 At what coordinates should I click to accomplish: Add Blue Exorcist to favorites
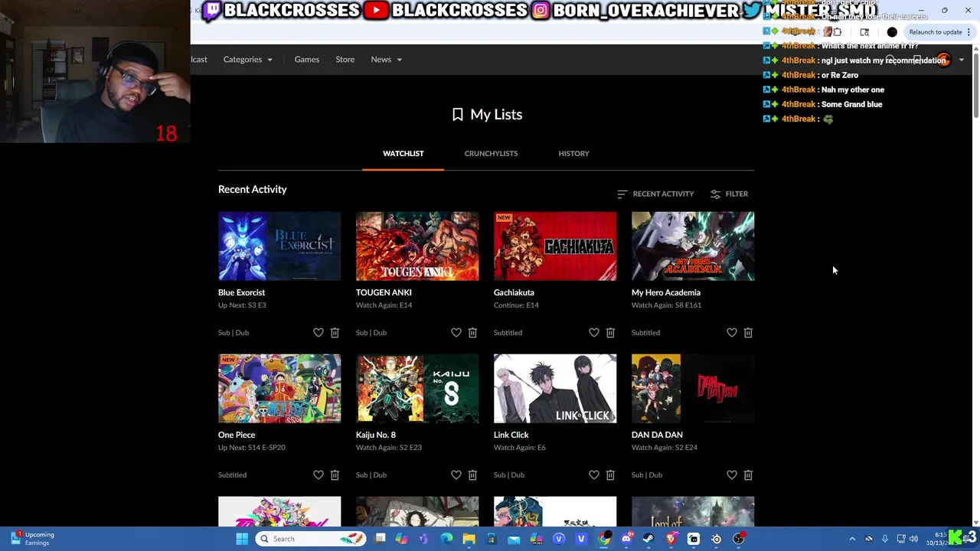tap(318, 332)
